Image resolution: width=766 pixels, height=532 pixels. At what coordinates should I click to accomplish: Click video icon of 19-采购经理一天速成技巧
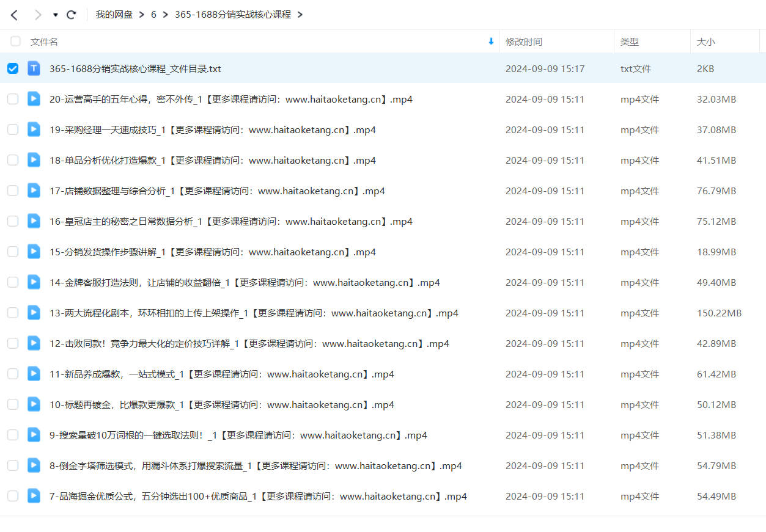pos(34,129)
